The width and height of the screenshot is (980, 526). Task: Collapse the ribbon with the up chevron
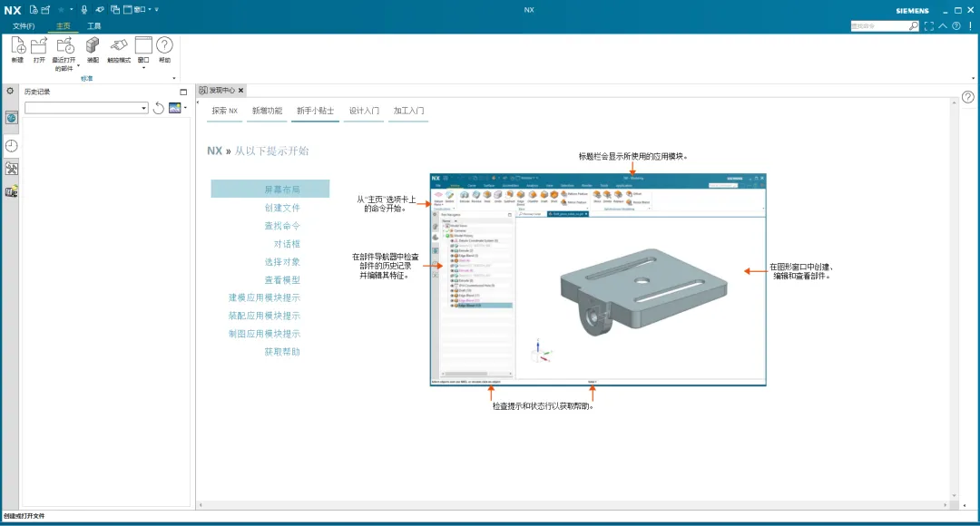[x=943, y=26]
